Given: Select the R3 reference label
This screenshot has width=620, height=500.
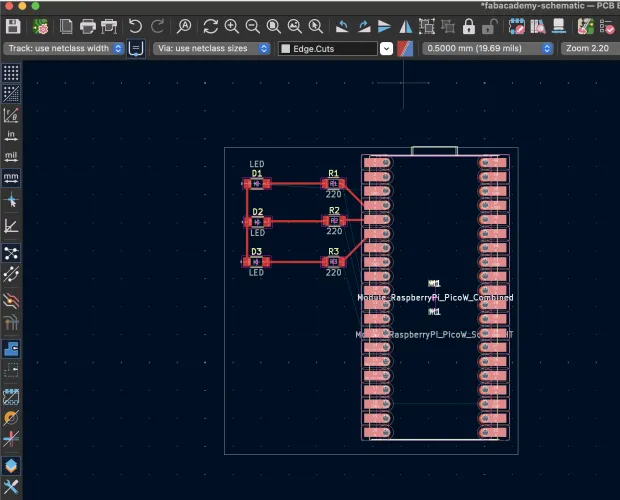Looking at the screenshot, I should 333,251.
